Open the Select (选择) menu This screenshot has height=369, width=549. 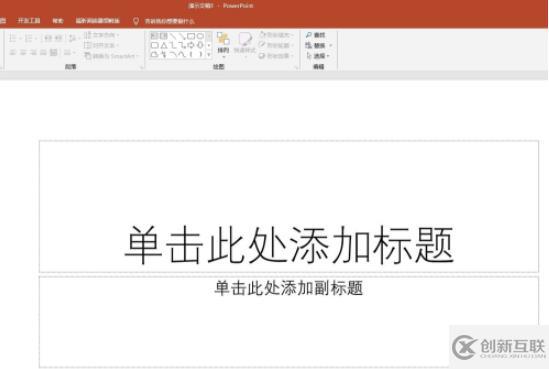pos(318,56)
